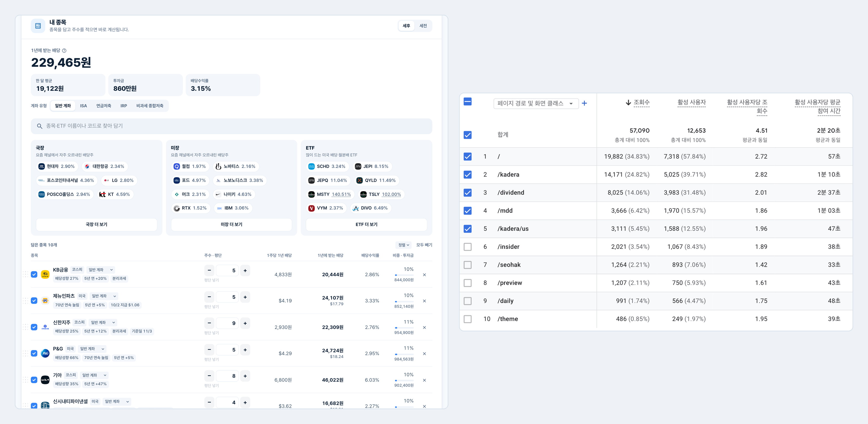The height and width of the screenshot is (424, 868).
Task: Remove 제뉴인파츠 with its X icon
Action: 424,301
